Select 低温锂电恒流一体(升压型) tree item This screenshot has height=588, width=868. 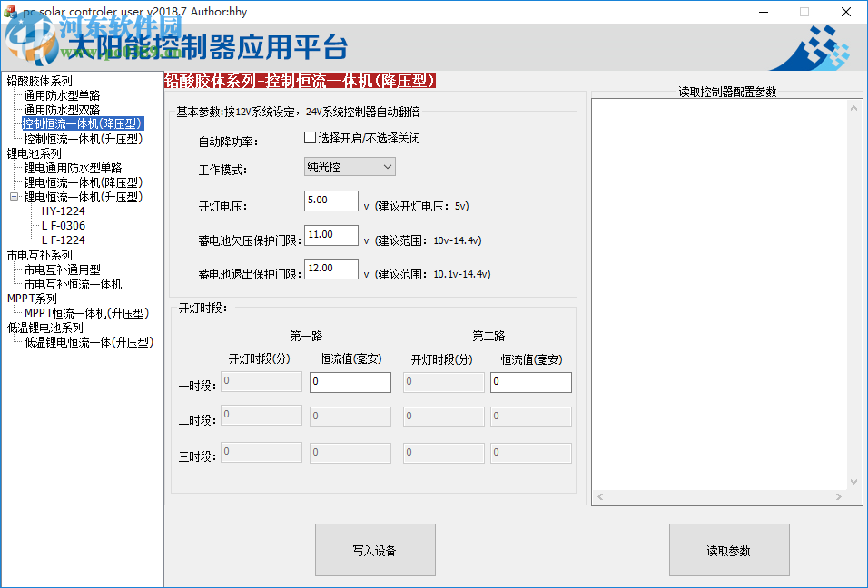[x=89, y=342]
